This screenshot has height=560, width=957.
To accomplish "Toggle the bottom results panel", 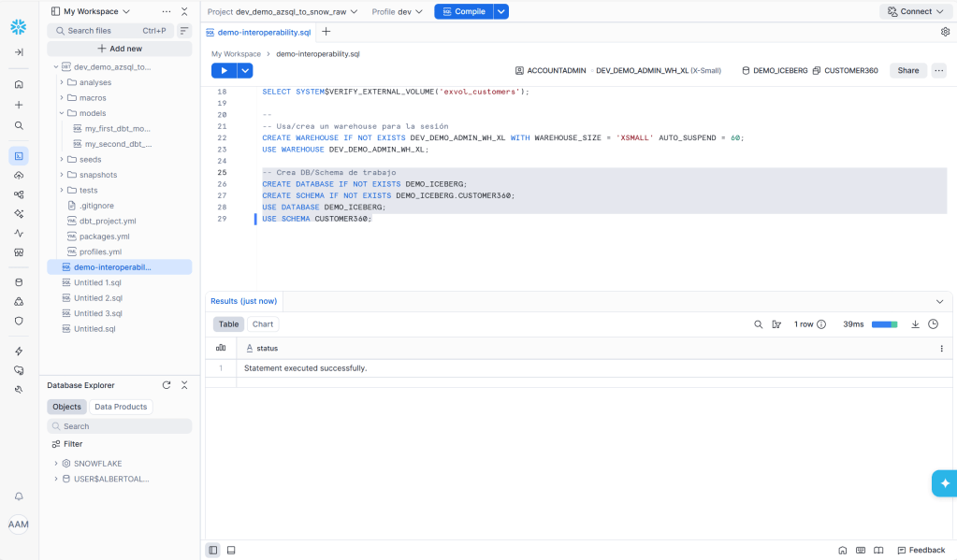I will tap(231, 550).
